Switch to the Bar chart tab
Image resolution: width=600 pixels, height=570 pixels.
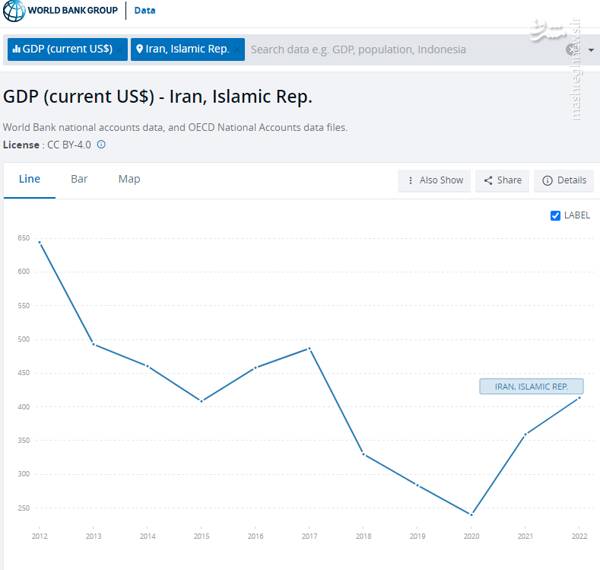click(x=79, y=179)
